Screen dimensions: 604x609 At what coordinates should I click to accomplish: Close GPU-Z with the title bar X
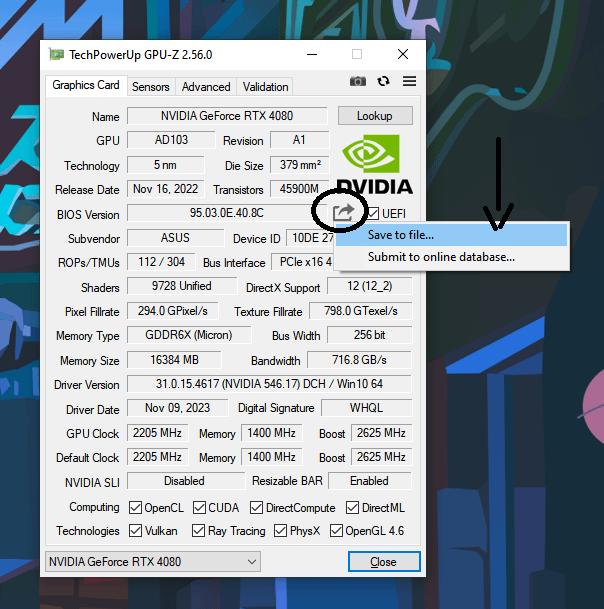403,54
